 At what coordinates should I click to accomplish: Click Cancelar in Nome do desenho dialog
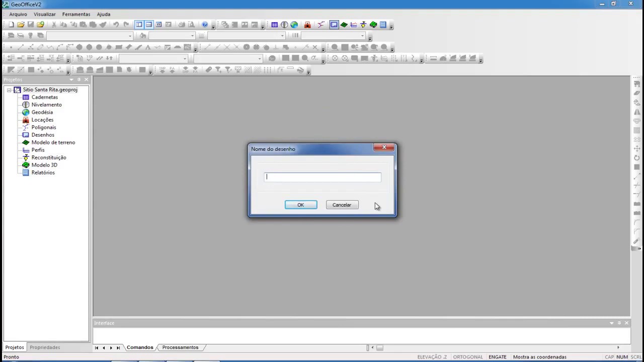(342, 205)
